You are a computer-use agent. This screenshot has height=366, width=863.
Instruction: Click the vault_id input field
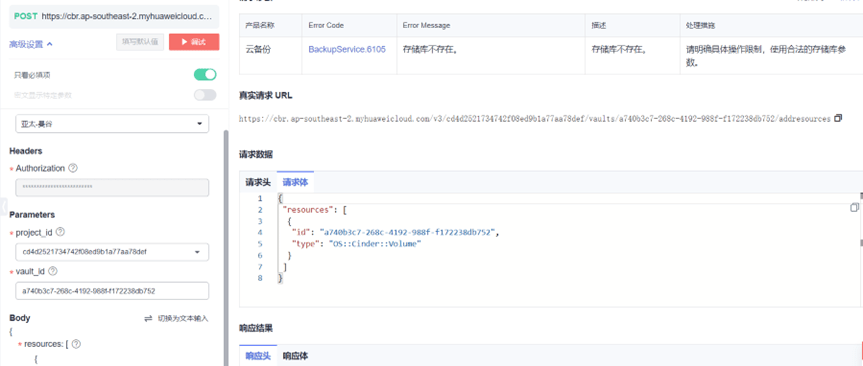[112, 291]
